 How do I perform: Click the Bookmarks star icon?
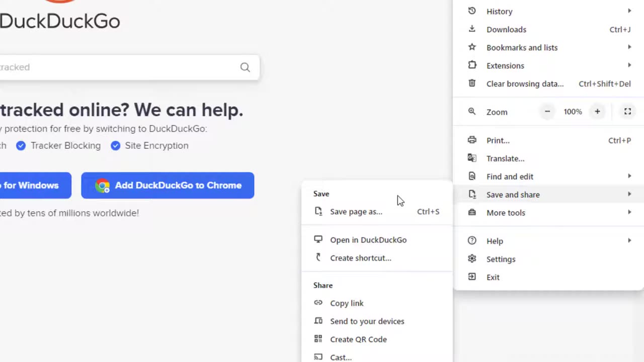(x=472, y=47)
